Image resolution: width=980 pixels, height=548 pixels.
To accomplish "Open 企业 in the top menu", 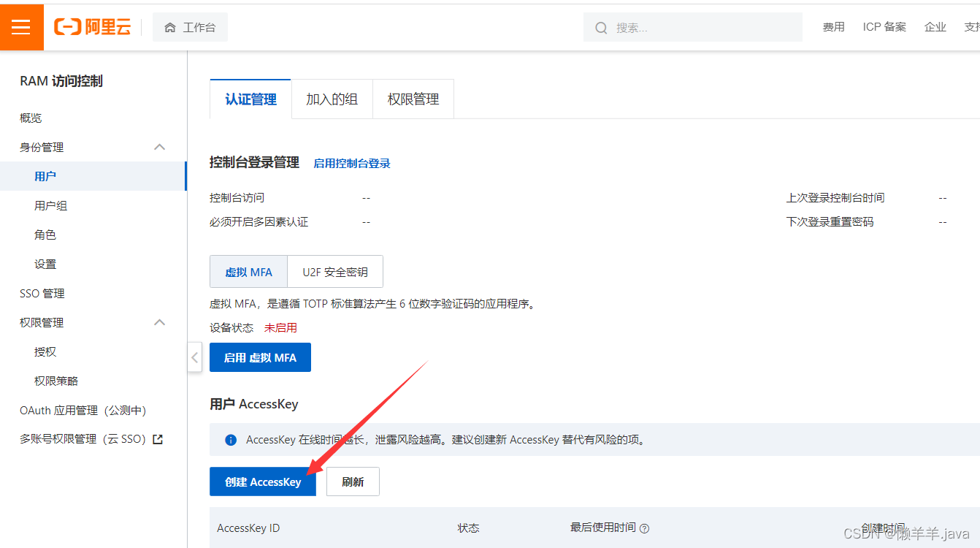I will click(935, 27).
